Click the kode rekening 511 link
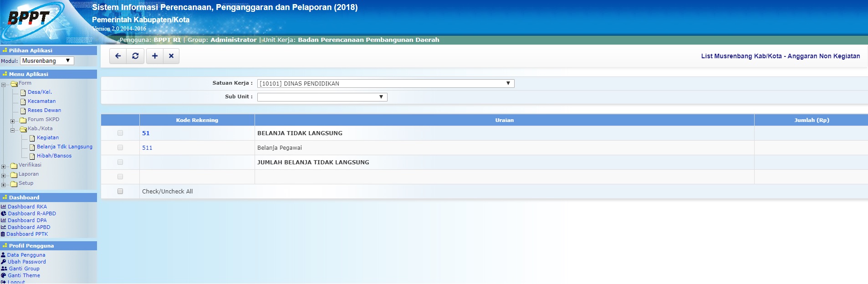 [147, 148]
